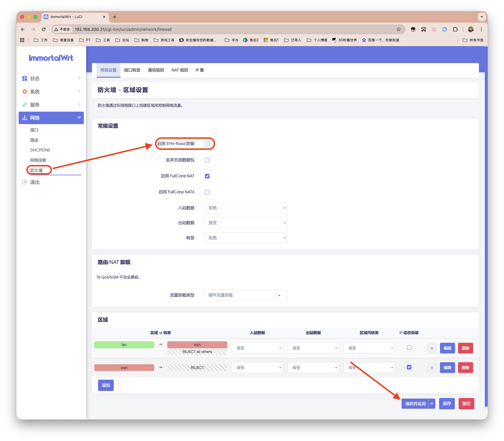Click the ImmortalWrt logo in sidebar
This screenshot has height=441, width=504.
51,58
